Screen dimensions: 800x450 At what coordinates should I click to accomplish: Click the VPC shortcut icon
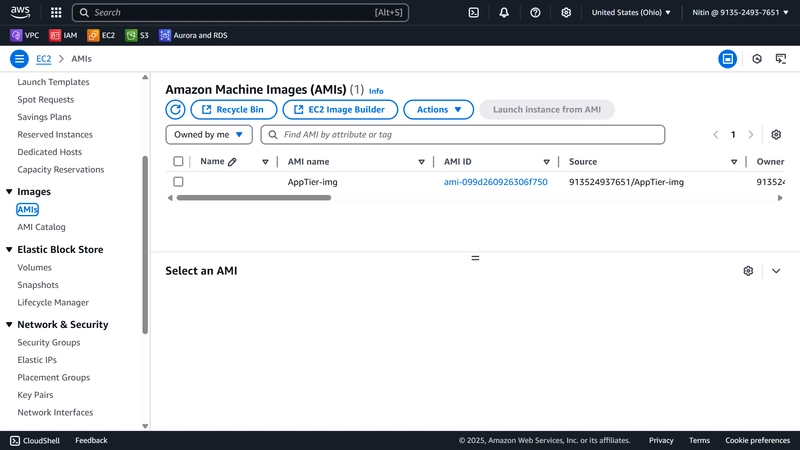[x=16, y=35]
